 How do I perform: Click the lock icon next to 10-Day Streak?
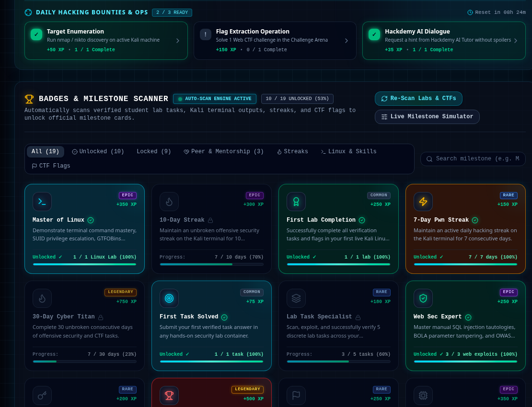pyautogui.click(x=210, y=220)
